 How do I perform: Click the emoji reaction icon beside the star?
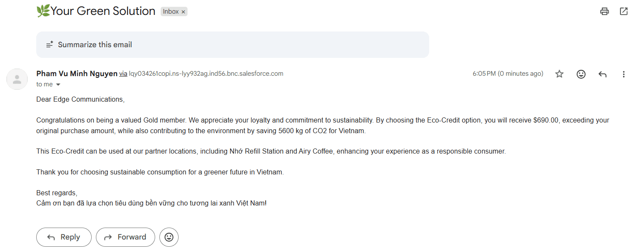click(x=581, y=74)
